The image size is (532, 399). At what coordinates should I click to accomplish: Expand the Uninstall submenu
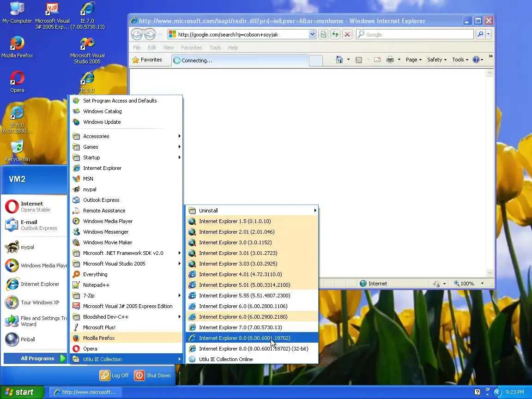pyautogui.click(x=252, y=211)
